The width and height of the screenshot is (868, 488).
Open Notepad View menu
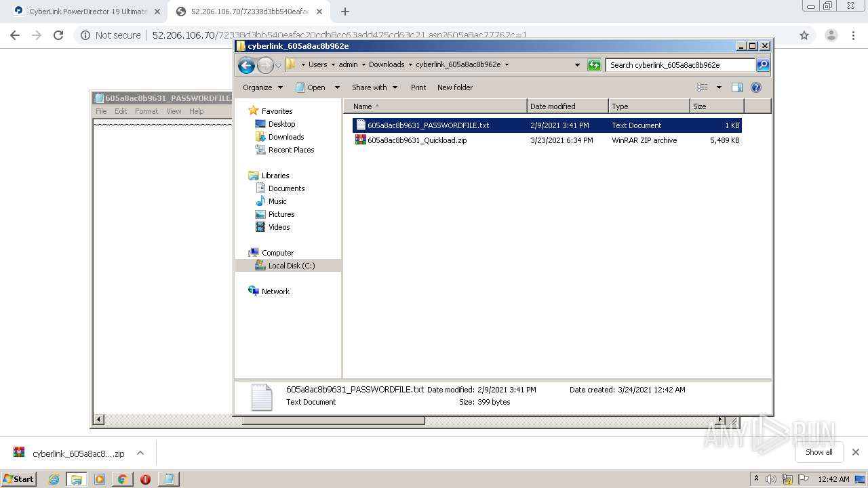point(174,111)
